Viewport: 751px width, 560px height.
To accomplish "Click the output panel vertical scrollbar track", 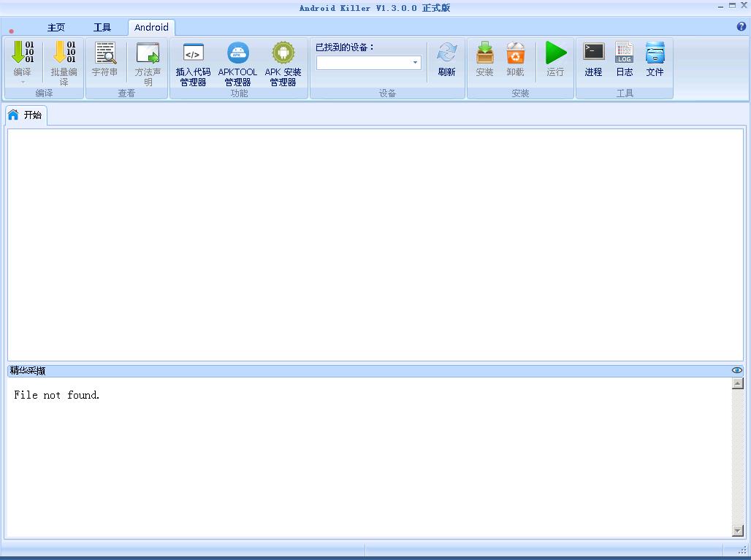I will [738, 456].
